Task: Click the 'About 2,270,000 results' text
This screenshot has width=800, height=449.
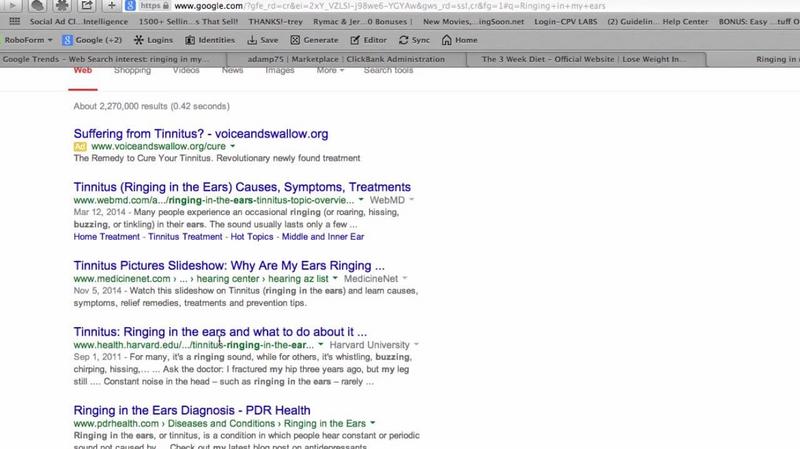Action: coord(152,106)
